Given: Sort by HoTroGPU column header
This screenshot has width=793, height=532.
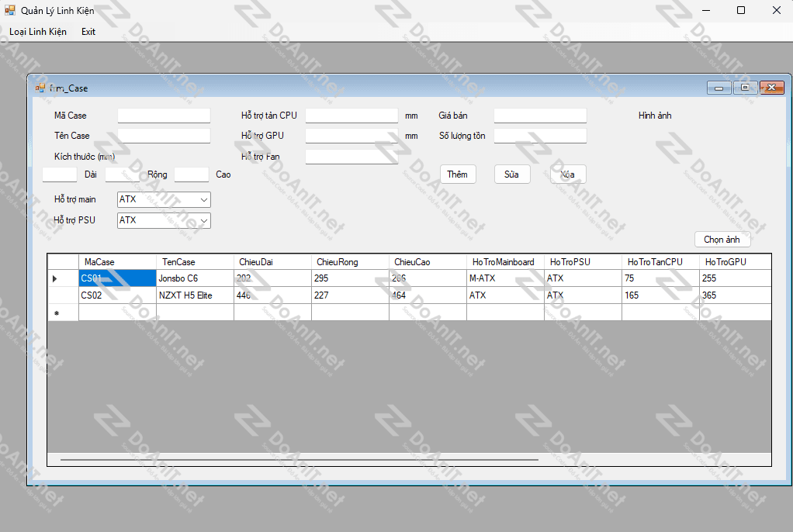Looking at the screenshot, I should click(736, 262).
